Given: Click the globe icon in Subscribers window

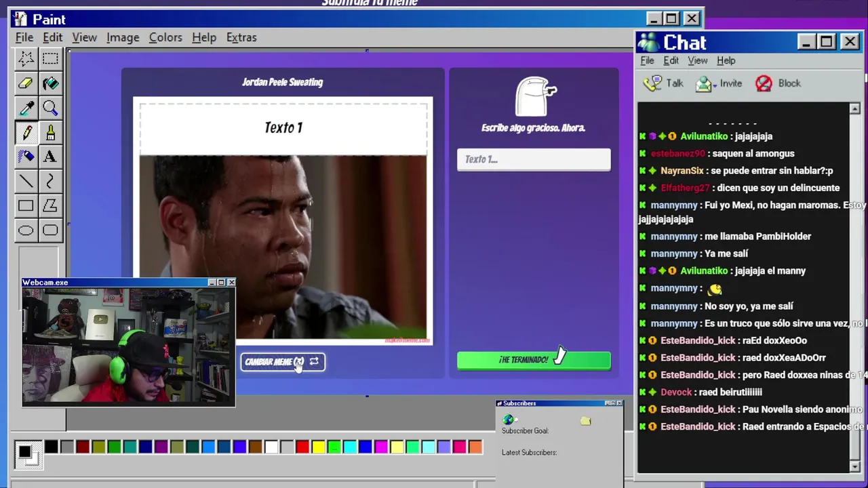Looking at the screenshot, I should tap(509, 420).
